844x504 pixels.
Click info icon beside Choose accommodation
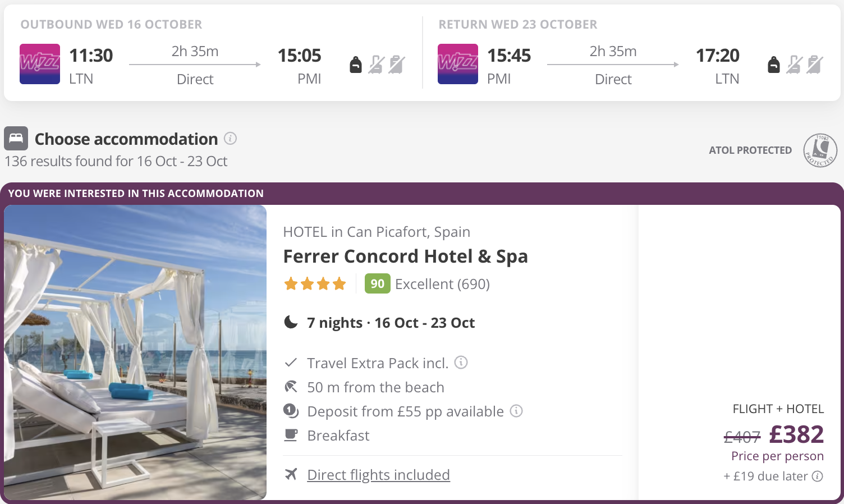[x=230, y=138]
